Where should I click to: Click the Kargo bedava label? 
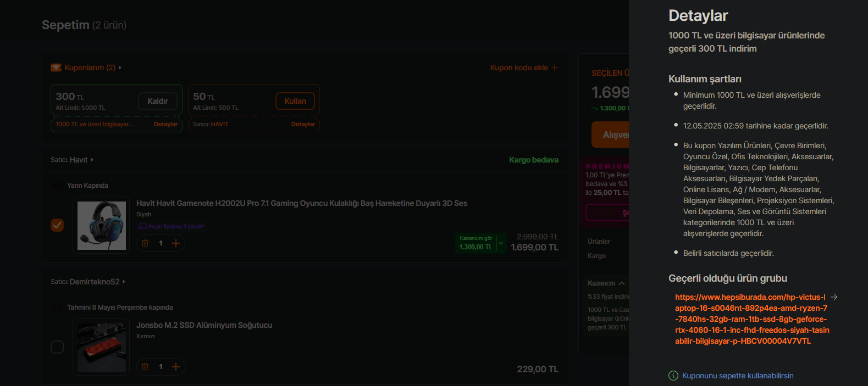(x=534, y=160)
